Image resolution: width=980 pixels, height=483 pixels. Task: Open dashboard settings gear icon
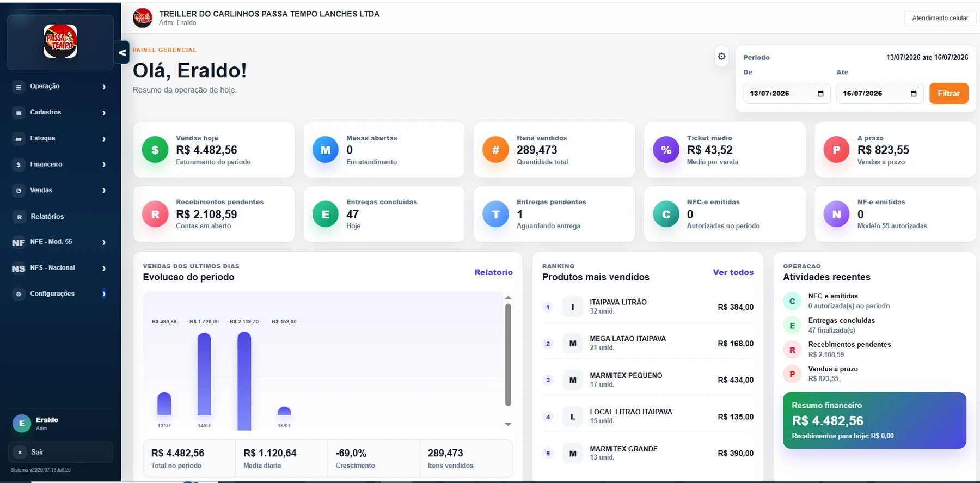(x=721, y=56)
